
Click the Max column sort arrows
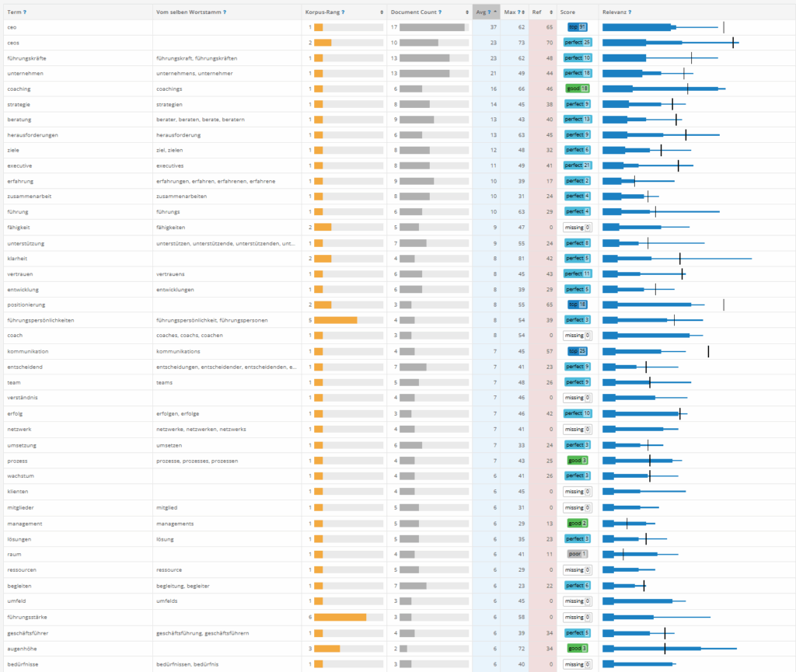525,12
